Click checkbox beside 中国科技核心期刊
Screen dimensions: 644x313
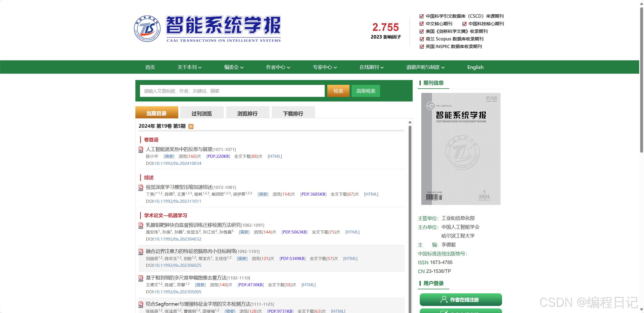[464, 24]
